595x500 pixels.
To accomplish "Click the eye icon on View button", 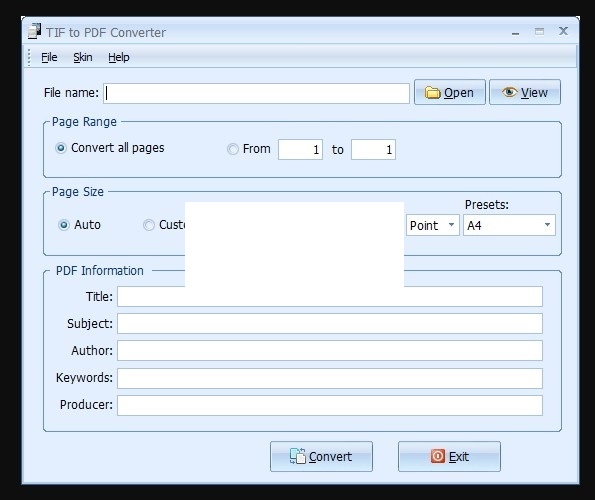I will [509, 92].
